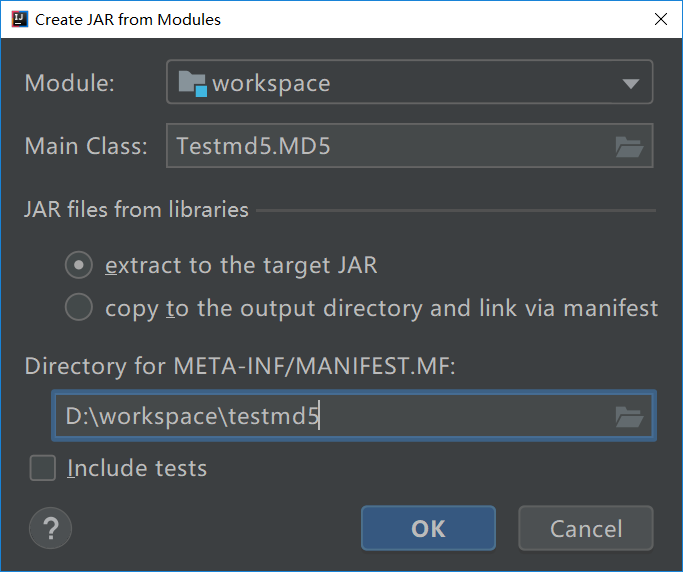Browse for Main Class via folder icon
Viewport: 684px width, 573px height.
tap(629, 147)
